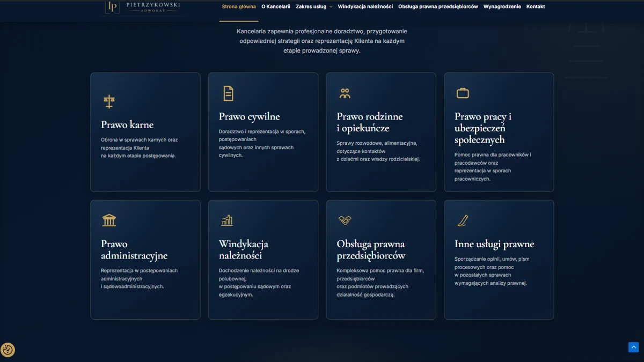Click the chart icon on Windykacja należności card

pos(226,220)
